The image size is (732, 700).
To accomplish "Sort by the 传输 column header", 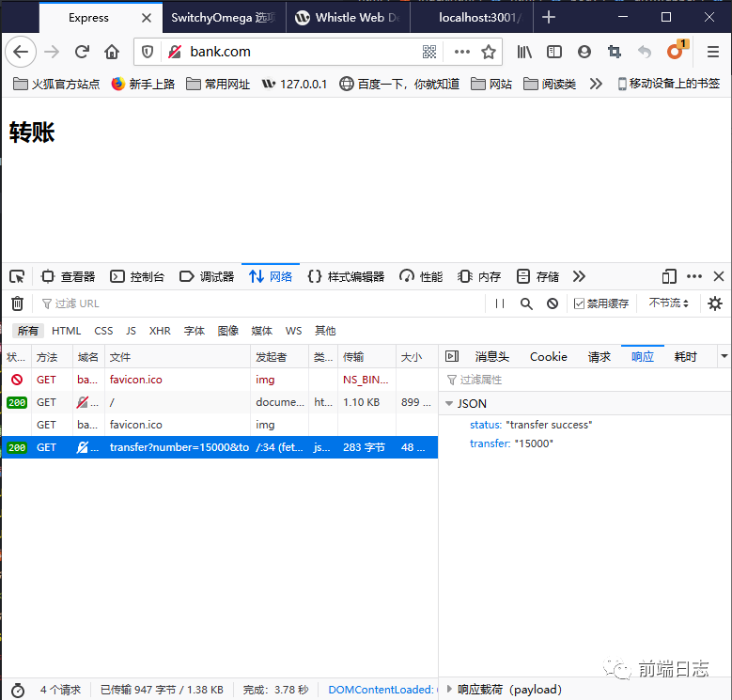I will (366, 357).
